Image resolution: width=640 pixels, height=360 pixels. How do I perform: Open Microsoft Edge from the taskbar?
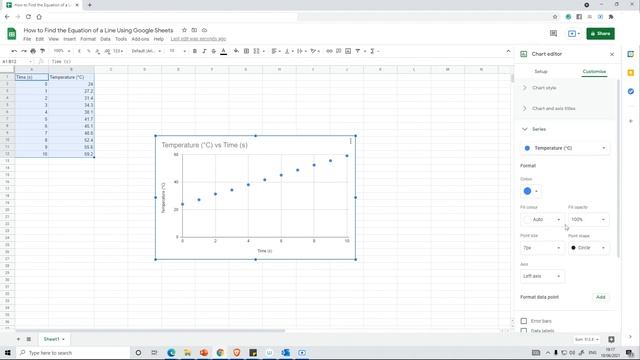pyautogui.click(x=171, y=353)
